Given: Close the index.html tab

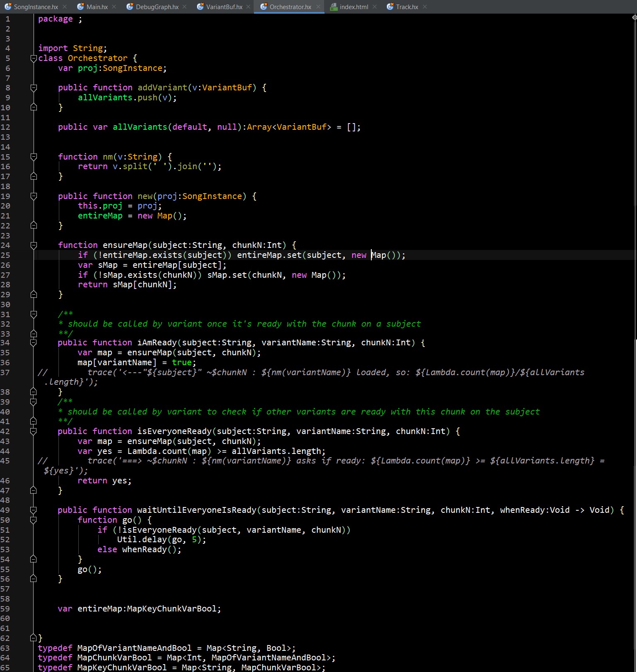Looking at the screenshot, I should pyautogui.click(x=375, y=7).
